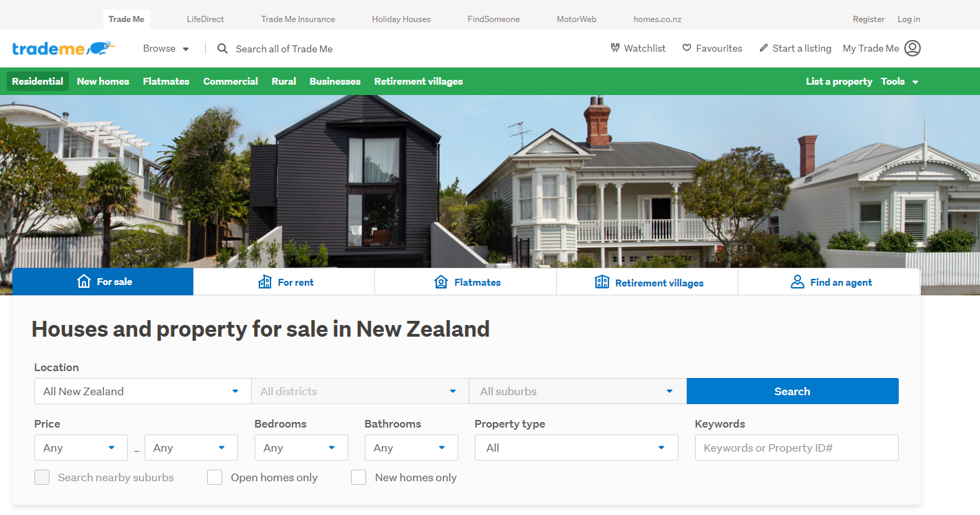Open the My Trade Me profile avatar
Screen dimensions: 980x515
click(x=913, y=48)
